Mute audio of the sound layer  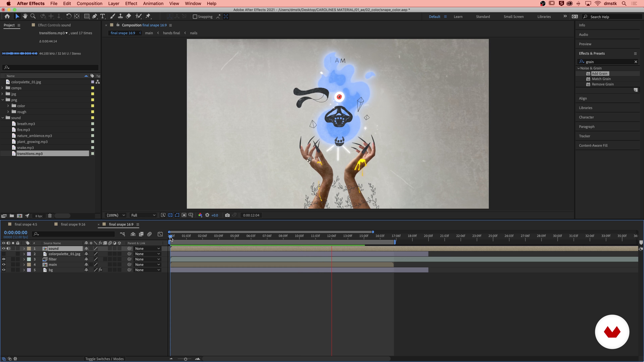(x=9, y=249)
